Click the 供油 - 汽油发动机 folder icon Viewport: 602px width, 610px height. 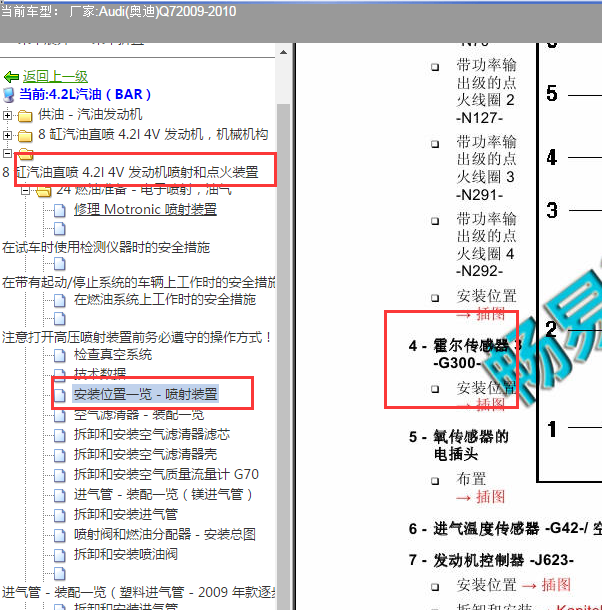point(25,116)
